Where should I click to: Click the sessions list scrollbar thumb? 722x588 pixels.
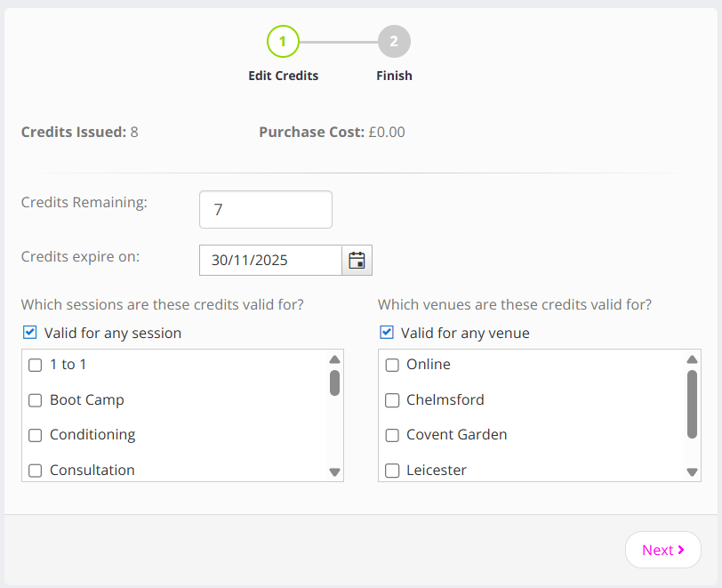click(334, 383)
